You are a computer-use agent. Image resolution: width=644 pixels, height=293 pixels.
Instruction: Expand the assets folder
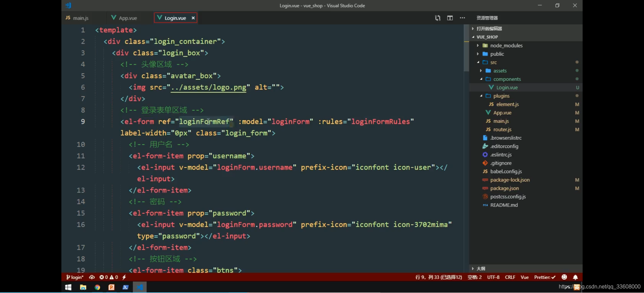click(481, 71)
